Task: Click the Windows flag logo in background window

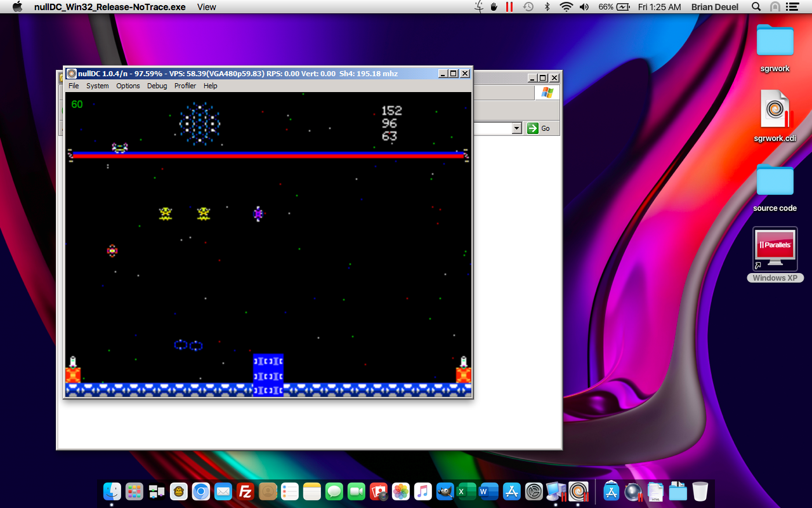Action: 547,93
